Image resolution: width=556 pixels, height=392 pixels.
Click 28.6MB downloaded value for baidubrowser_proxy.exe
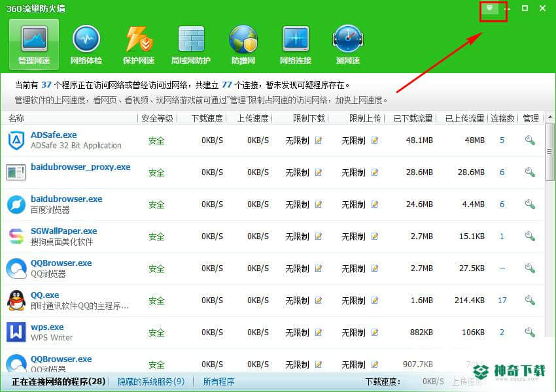click(419, 172)
